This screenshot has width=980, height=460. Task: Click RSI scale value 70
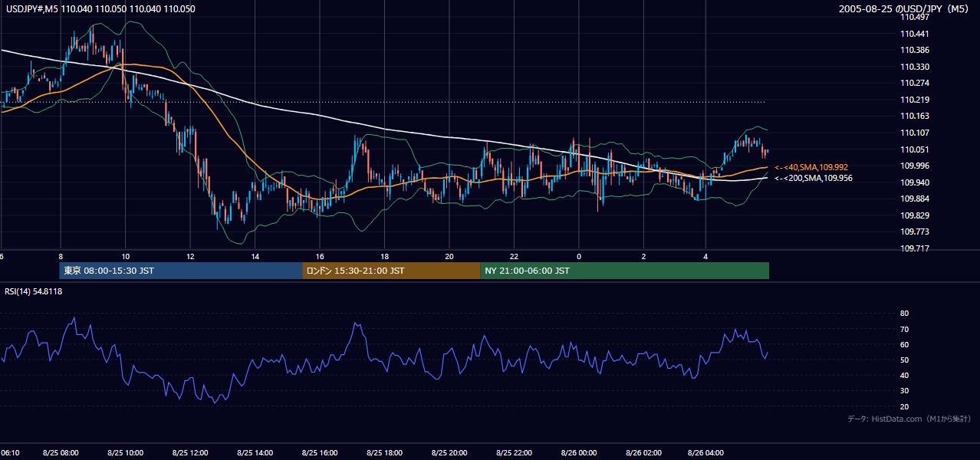[904, 329]
